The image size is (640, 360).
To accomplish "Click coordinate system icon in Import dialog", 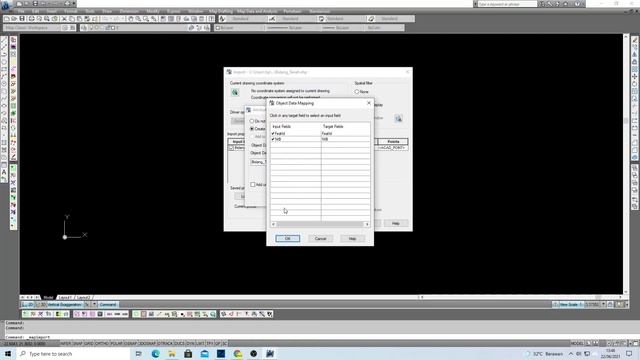I will pos(235,93).
